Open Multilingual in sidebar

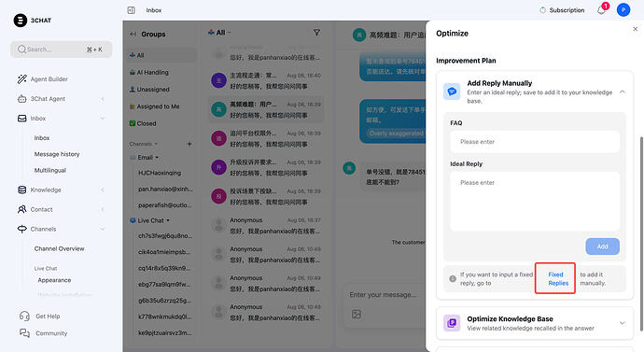pos(50,170)
